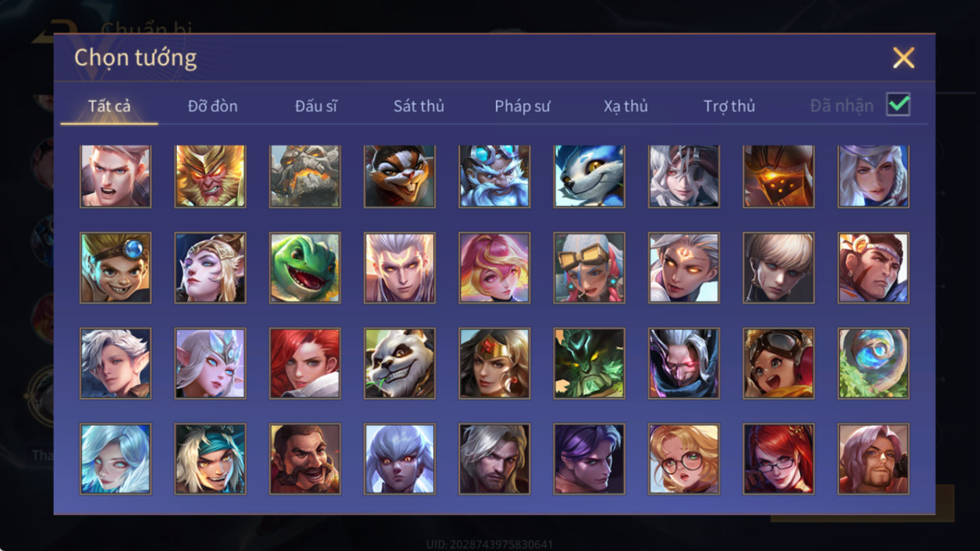The width and height of the screenshot is (980, 551).
Task: Choose the red-haired woman with glasses
Action: click(778, 458)
